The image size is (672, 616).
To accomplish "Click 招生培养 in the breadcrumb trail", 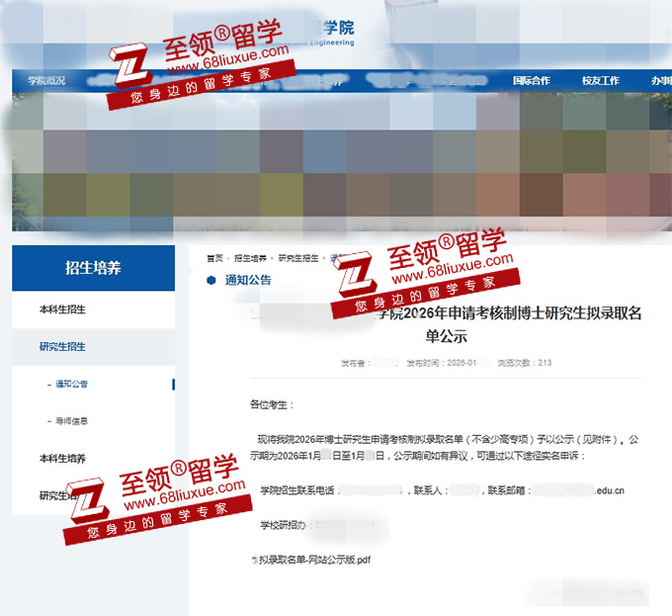I will (x=250, y=258).
